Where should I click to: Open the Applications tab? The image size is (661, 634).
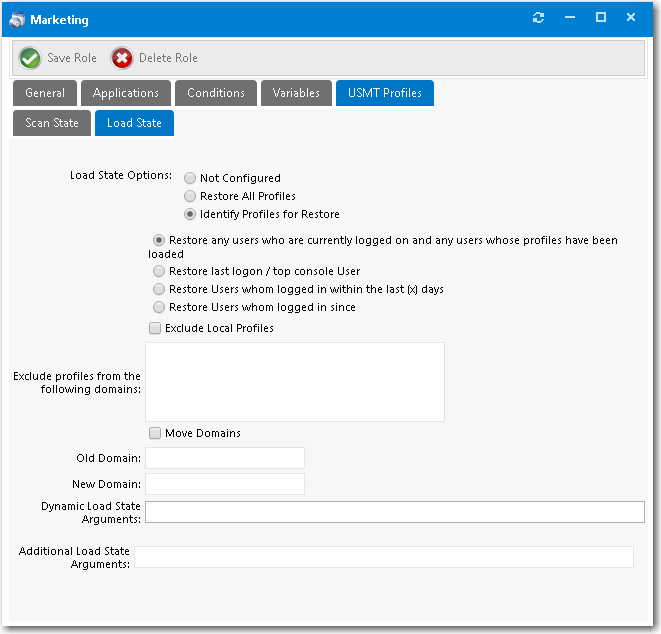coord(125,93)
